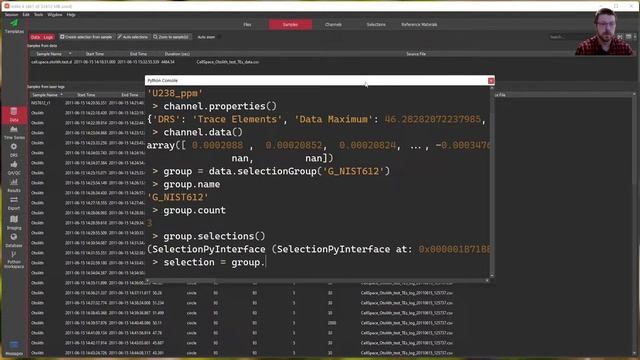
Task: Maximize the iolite main window
Action: pyautogui.click(x=616, y=6)
